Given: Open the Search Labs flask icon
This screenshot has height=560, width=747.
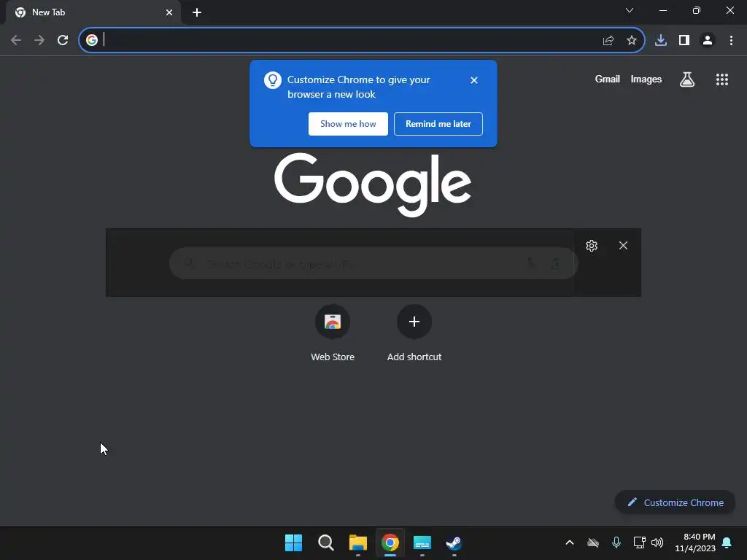Looking at the screenshot, I should point(687,79).
